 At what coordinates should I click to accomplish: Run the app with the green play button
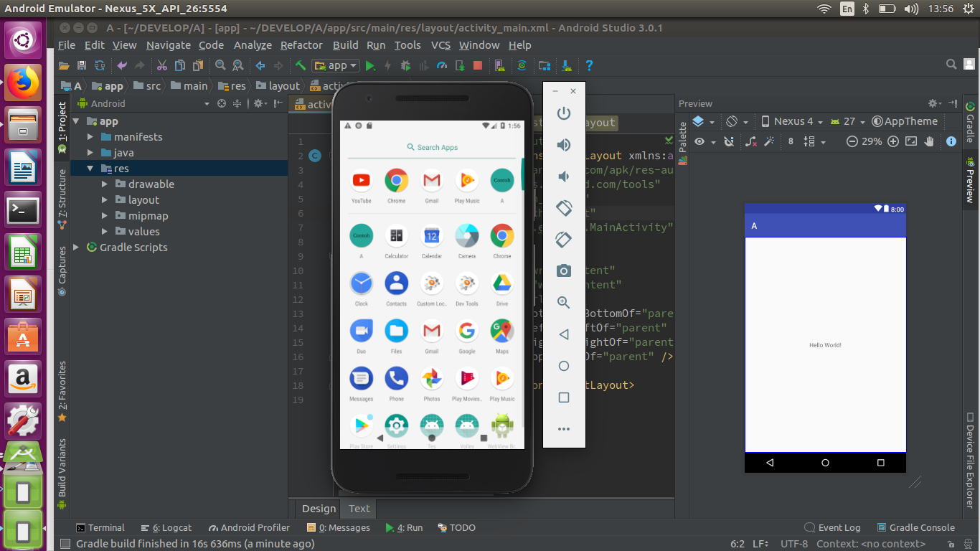click(370, 65)
